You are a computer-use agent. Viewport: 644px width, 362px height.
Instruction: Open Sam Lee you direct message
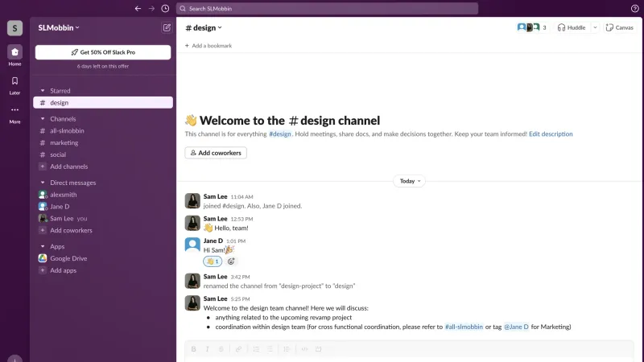[x=103, y=218]
